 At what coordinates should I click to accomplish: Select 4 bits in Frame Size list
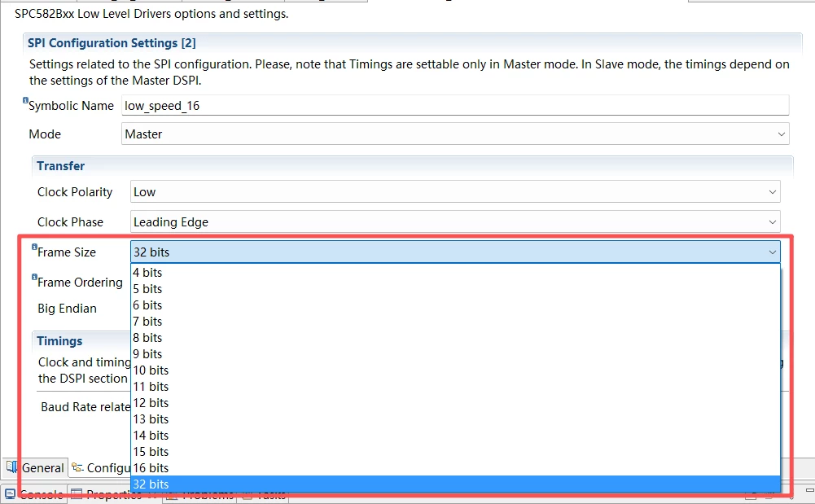pos(455,272)
